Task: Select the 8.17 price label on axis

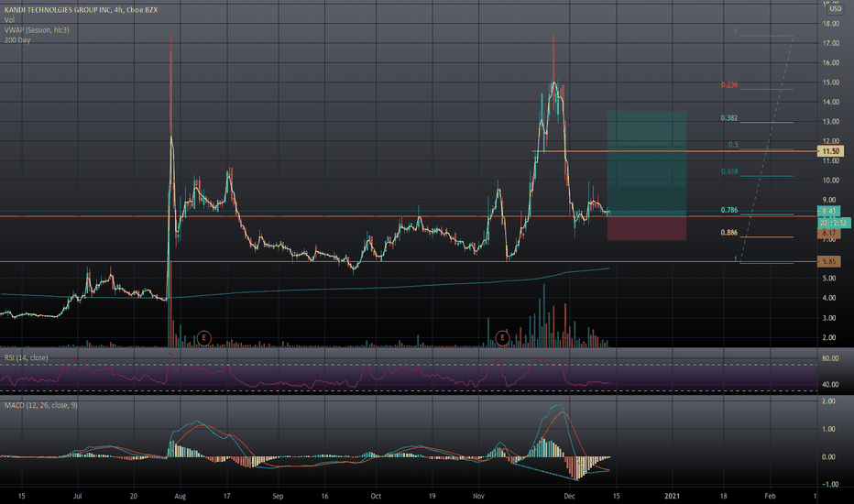Action: tap(829, 233)
